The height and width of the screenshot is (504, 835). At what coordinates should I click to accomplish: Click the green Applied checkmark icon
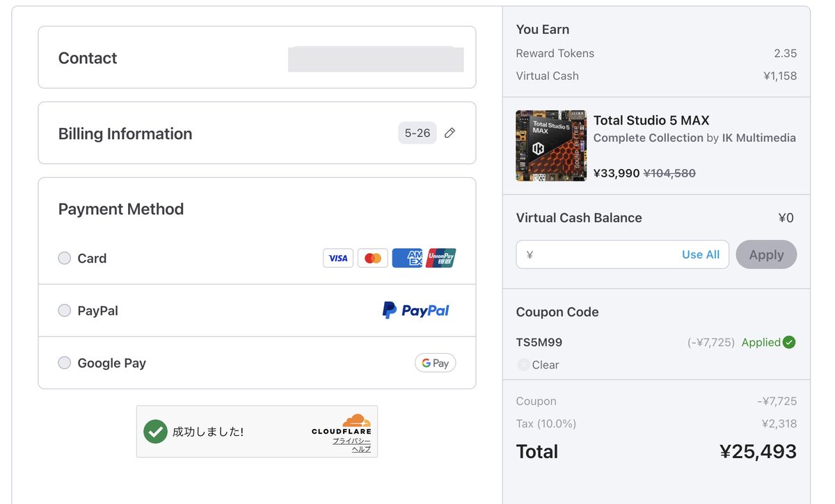(x=789, y=342)
